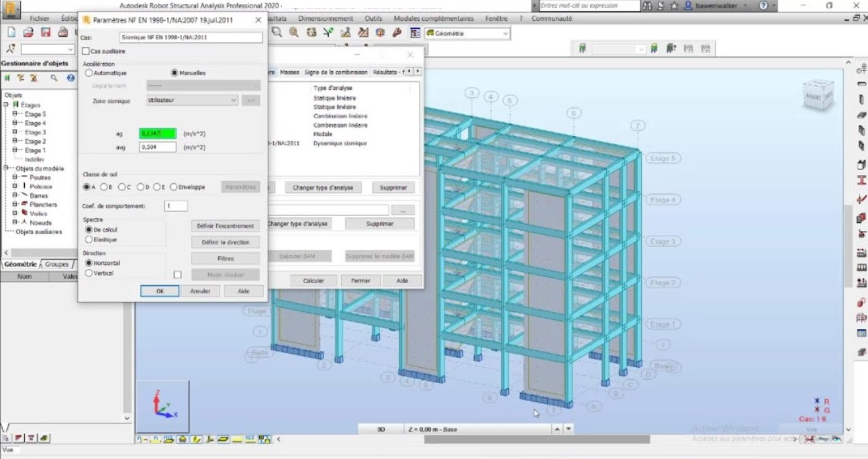
Task: Click OK in the Paramètres dialog
Action: [160, 291]
